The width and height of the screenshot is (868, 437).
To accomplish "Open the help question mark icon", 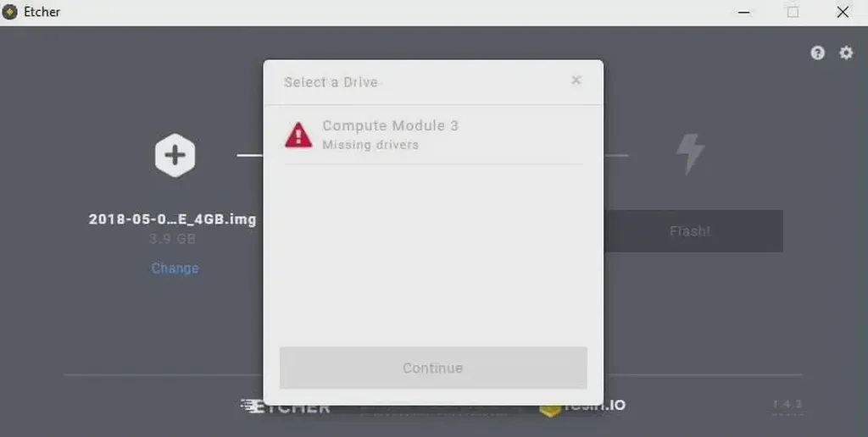I will tap(818, 53).
